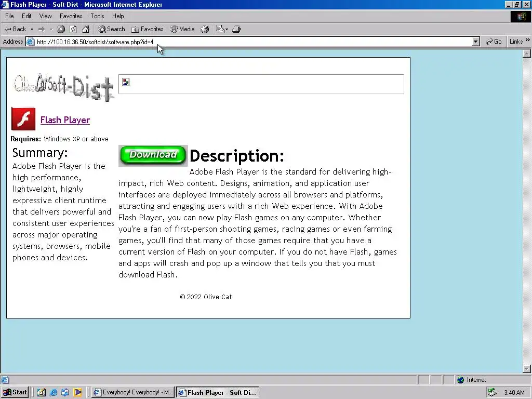The width and height of the screenshot is (532, 399).
Task: Click the scrollbar down arrow
Action: pyautogui.click(x=527, y=368)
